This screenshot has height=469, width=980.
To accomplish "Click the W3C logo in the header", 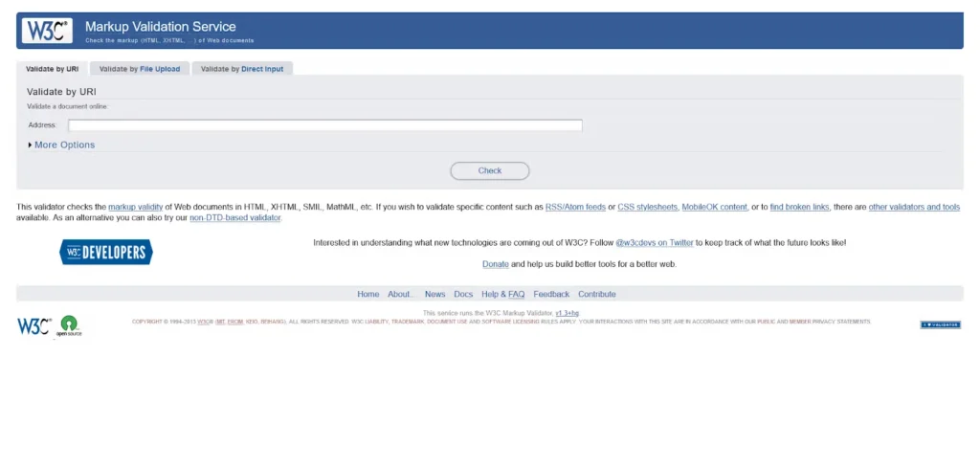I will click(47, 31).
